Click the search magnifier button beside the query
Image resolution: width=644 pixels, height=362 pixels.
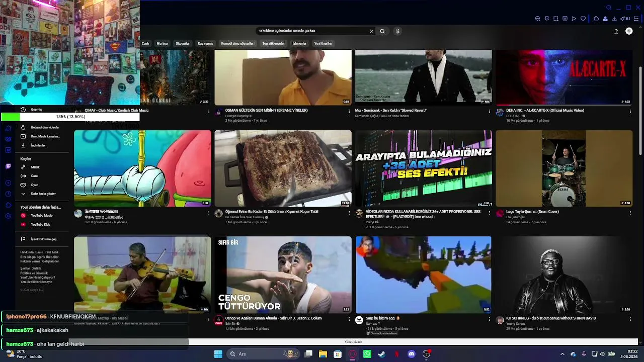[382, 31]
